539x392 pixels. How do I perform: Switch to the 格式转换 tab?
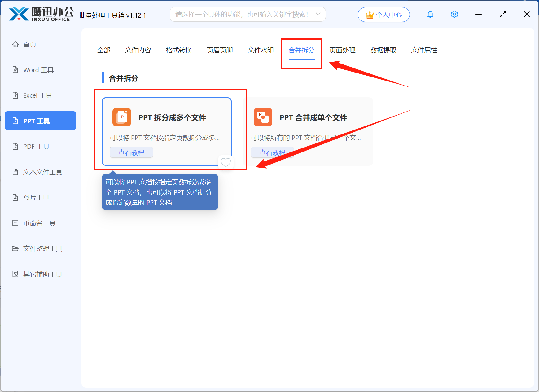179,50
